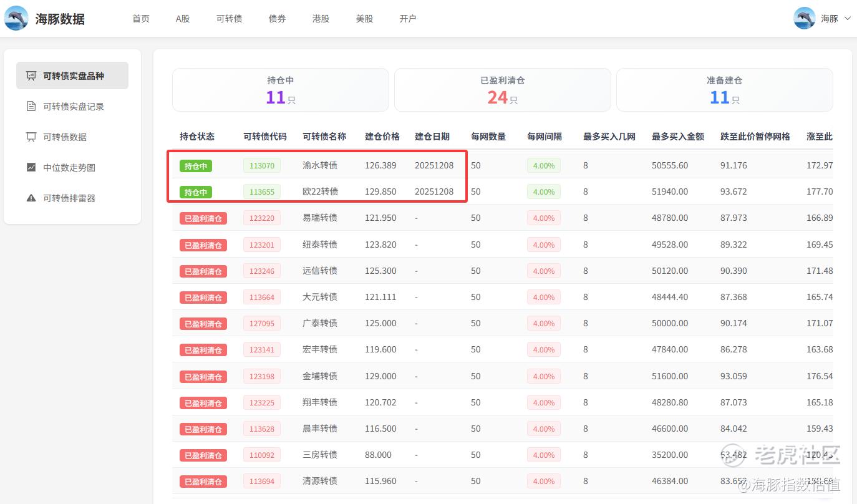Click the 持仓中 11只 summary card

coord(281,90)
